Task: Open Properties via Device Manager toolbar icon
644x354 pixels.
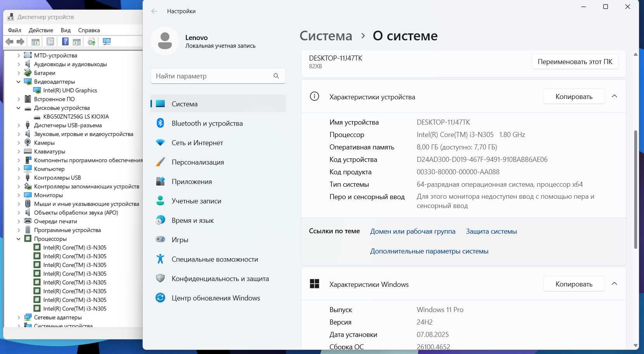Action: coord(50,42)
